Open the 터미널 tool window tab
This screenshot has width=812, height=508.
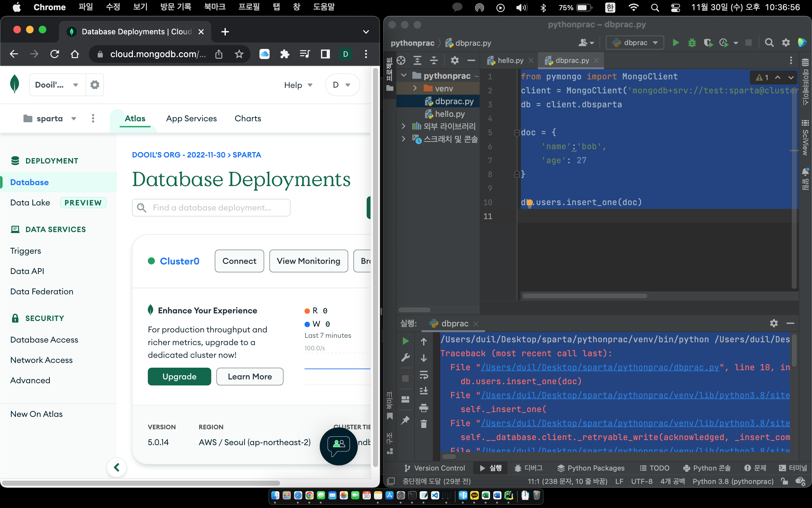click(792, 468)
